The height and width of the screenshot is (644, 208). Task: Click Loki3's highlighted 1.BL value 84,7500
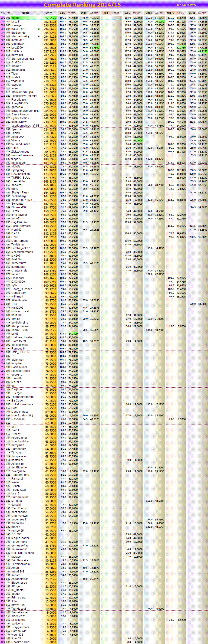tap(73, 334)
